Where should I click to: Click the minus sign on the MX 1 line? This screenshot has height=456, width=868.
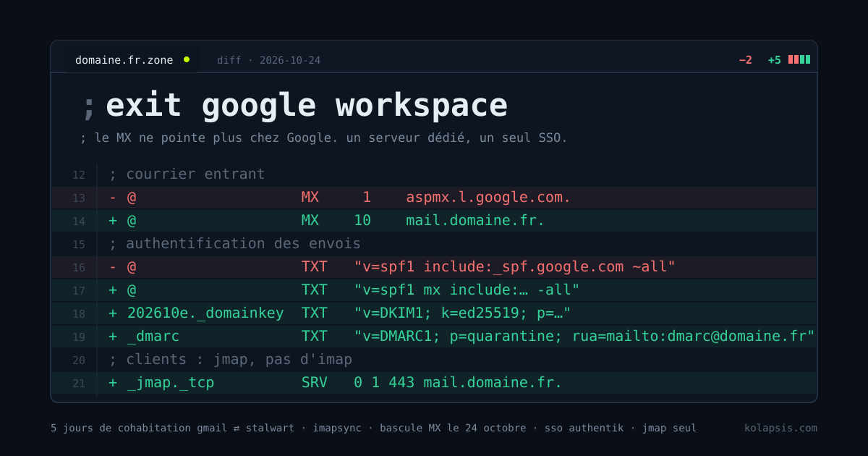113,198
